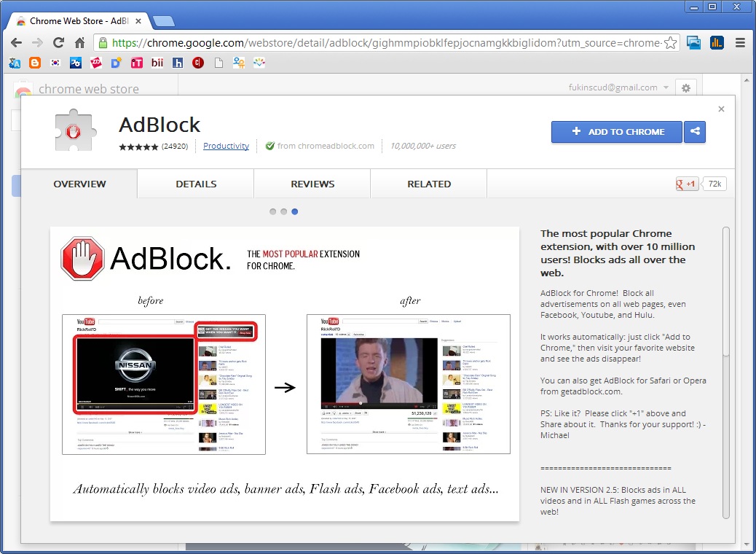
Task: Close the AdBlock detail overlay
Action: point(721,109)
